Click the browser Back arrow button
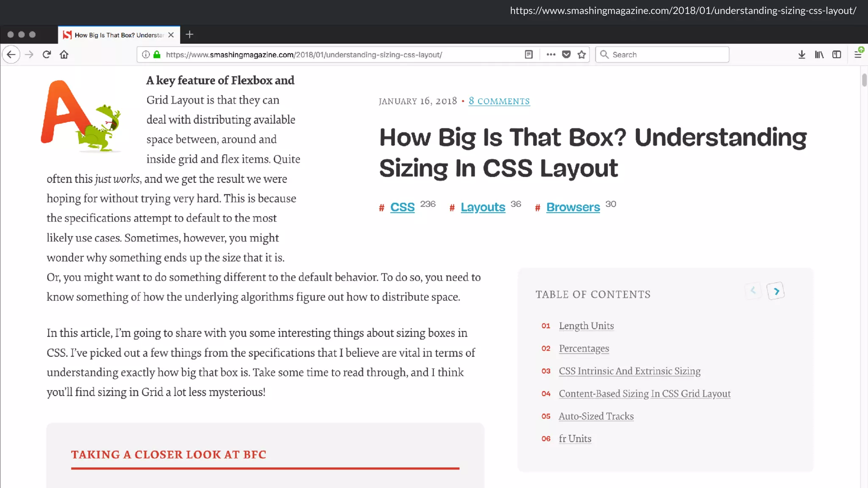The width and height of the screenshot is (868, 488). pos(11,55)
